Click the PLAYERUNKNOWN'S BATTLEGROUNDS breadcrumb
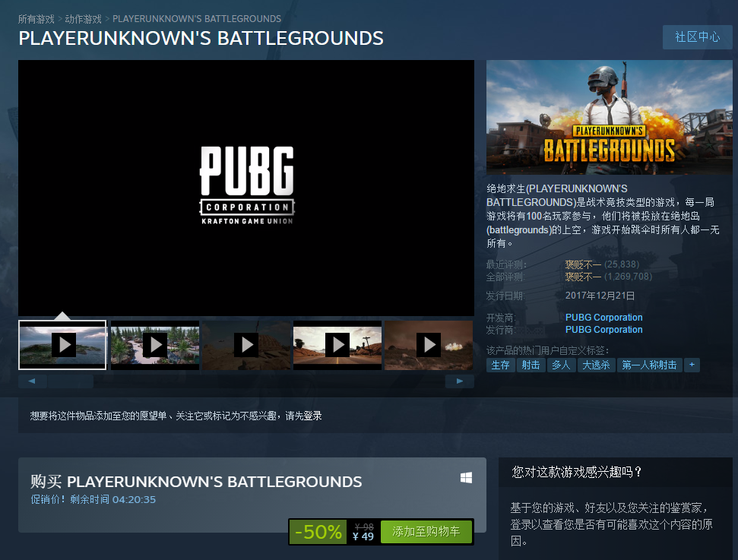The width and height of the screenshot is (738, 560). 197,19
